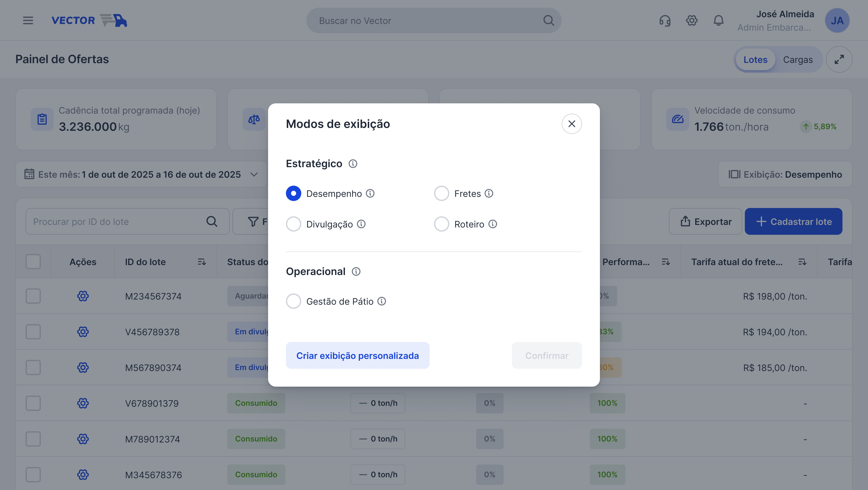The width and height of the screenshot is (868, 490).
Task: Click Criar exibição personalizada button
Action: pos(358,356)
